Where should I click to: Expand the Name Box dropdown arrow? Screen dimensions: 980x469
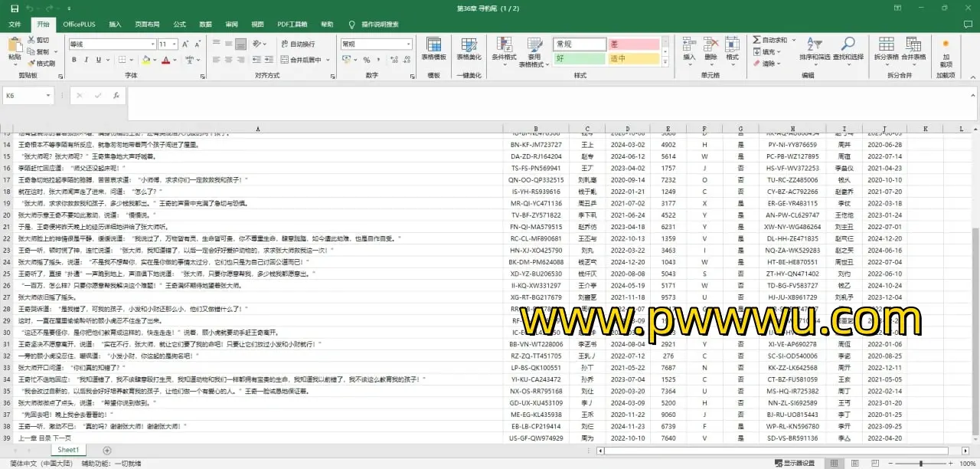49,96
